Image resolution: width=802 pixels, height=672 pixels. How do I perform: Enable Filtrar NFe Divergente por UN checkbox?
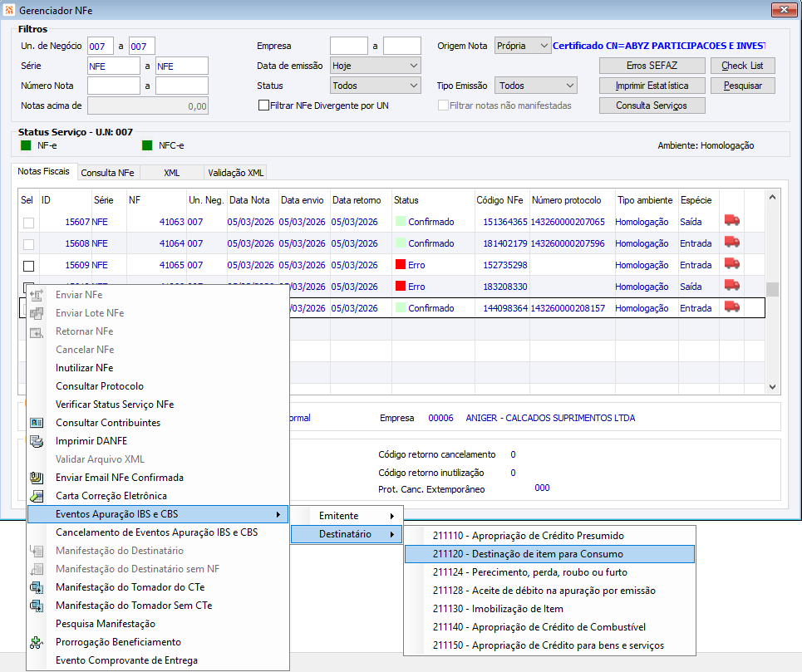click(264, 105)
